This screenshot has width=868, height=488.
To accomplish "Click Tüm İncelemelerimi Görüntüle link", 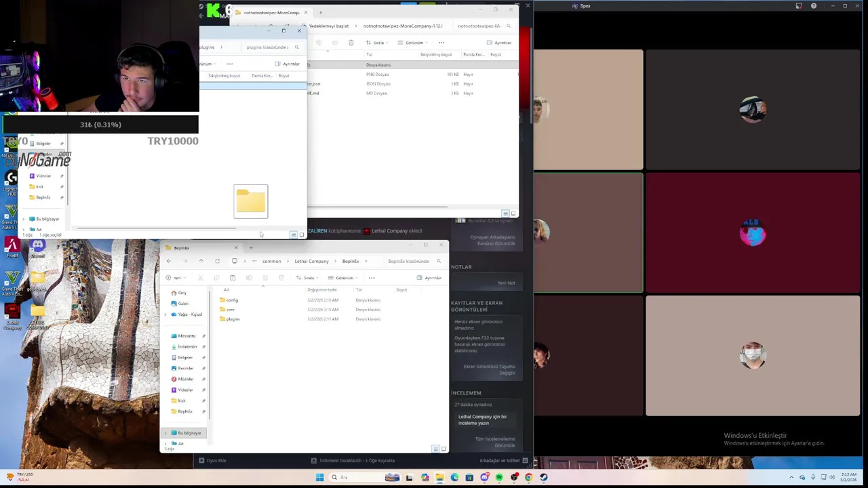I will tap(495, 442).
